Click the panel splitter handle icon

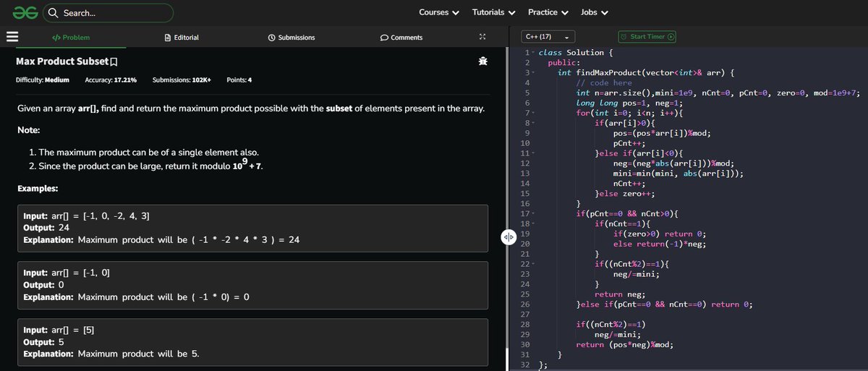pos(508,236)
